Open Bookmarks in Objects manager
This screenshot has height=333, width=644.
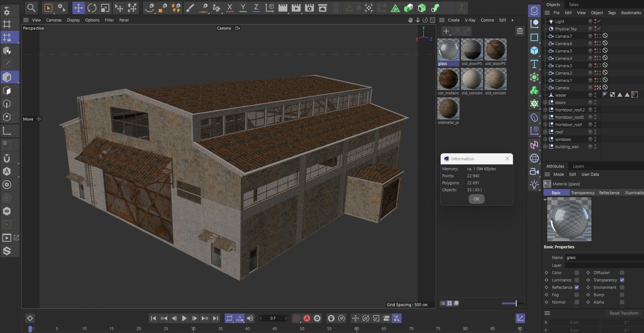pyautogui.click(x=631, y=13)
